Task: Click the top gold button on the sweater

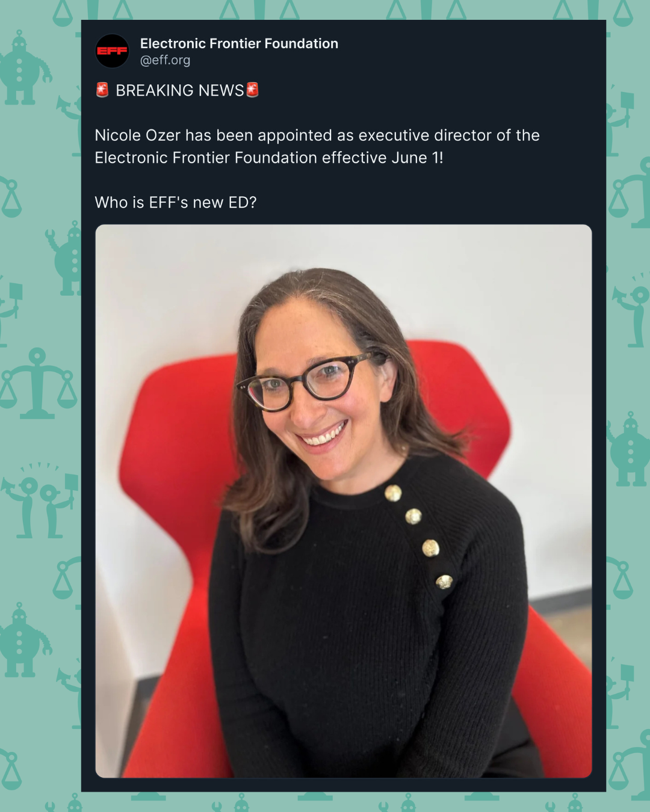Action: tap(393, 493)
